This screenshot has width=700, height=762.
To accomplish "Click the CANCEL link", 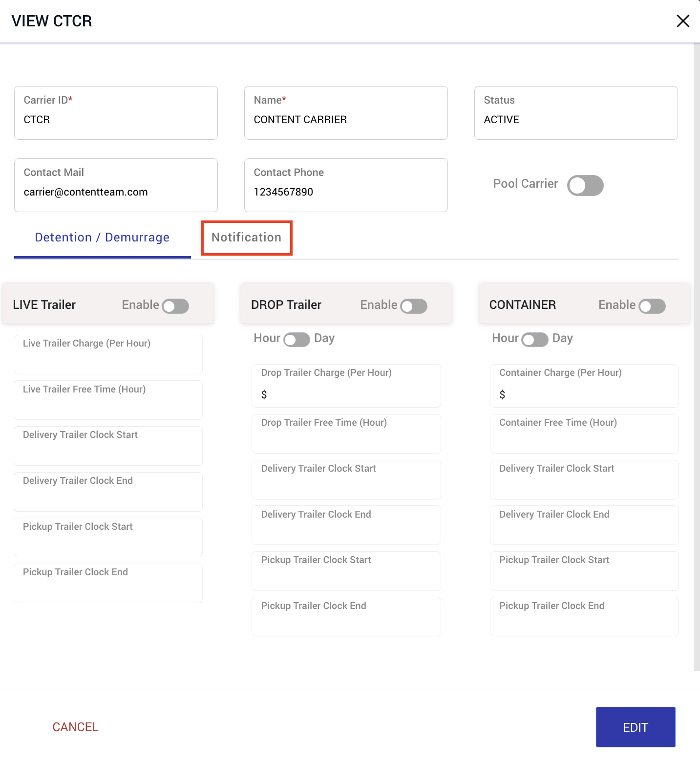I will (75, 727).
